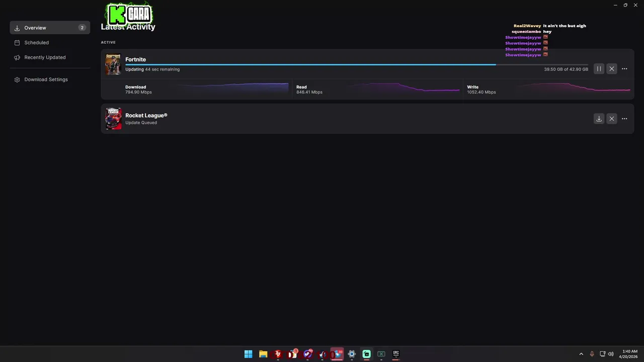The image size is (644, 362).
Task: Click the '39.50 GB of 42.90 GB' text
Action: (566, 69)
